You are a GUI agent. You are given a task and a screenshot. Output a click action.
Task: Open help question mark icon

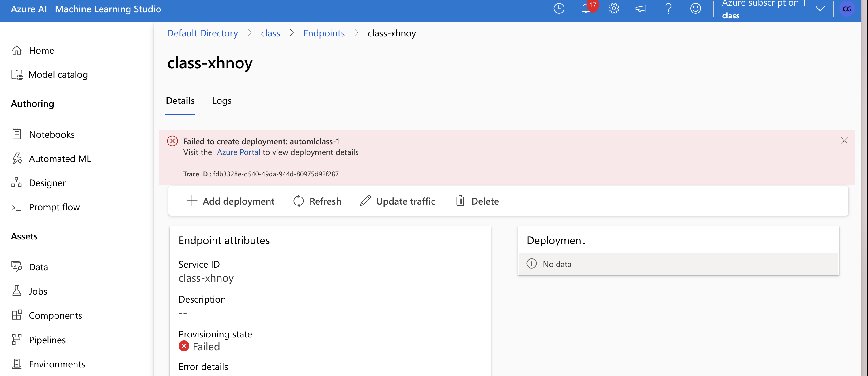coord(668,9)
